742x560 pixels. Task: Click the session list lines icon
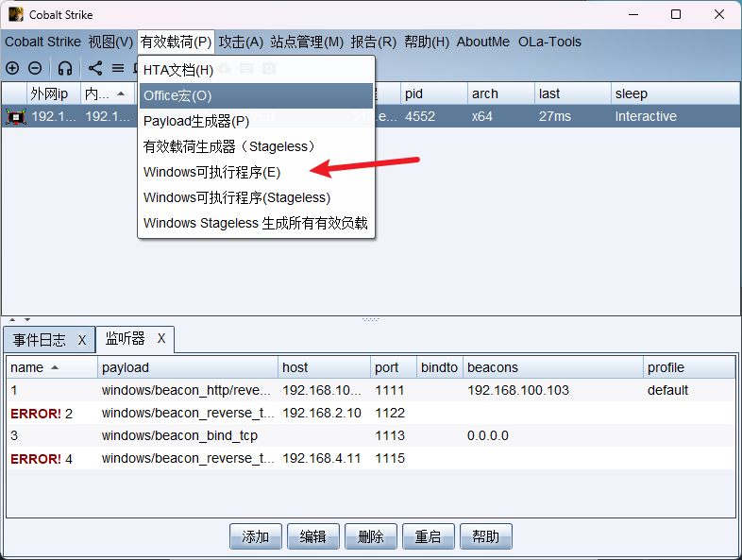tap(118, 68)
